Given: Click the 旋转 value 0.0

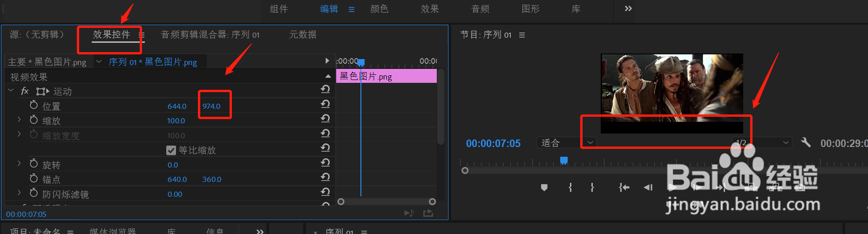Looking at the screenshot, I should (173, 165).
